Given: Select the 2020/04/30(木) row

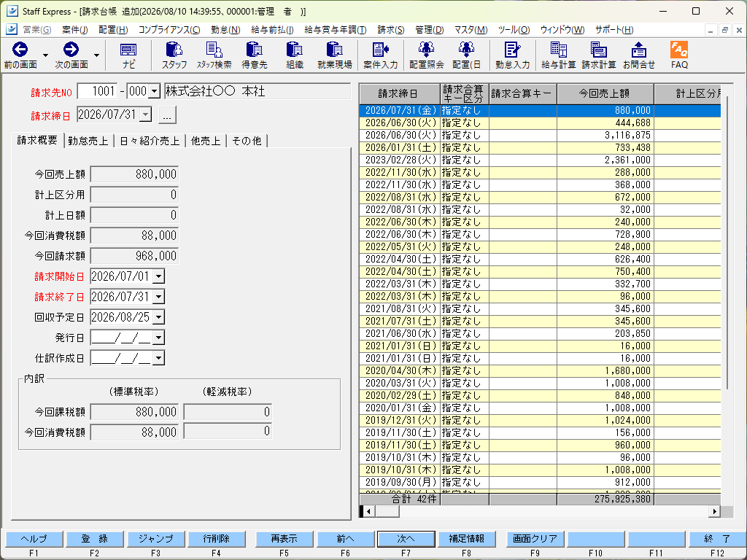Looking at the screenshot, I should point(540,370).
